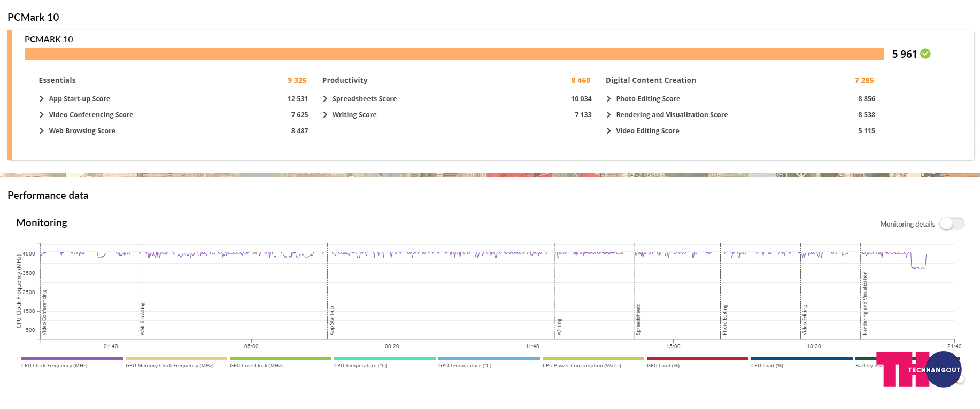Image resolution: width=980 pixels, height=409 pixels.
Task: Expand the Video Editing Score row
Action: 608,131
